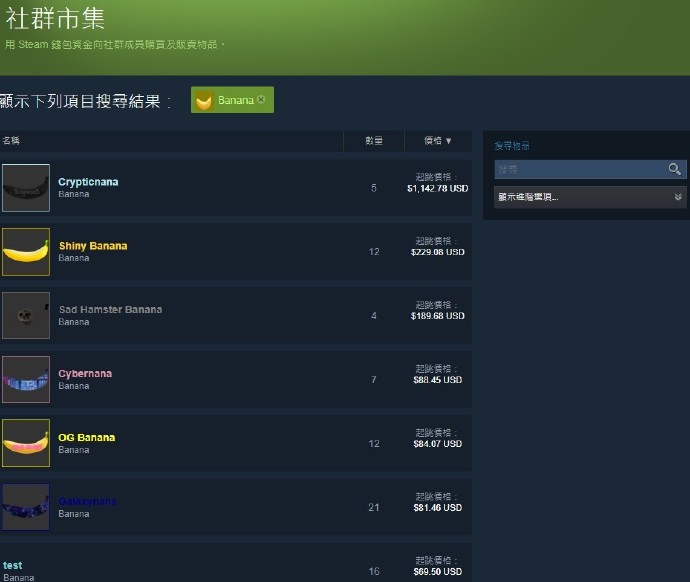The image size is (690, 582).
Task: Select the Sad Hamster Banana $189.68 price
Action: (x=437, y=316)
